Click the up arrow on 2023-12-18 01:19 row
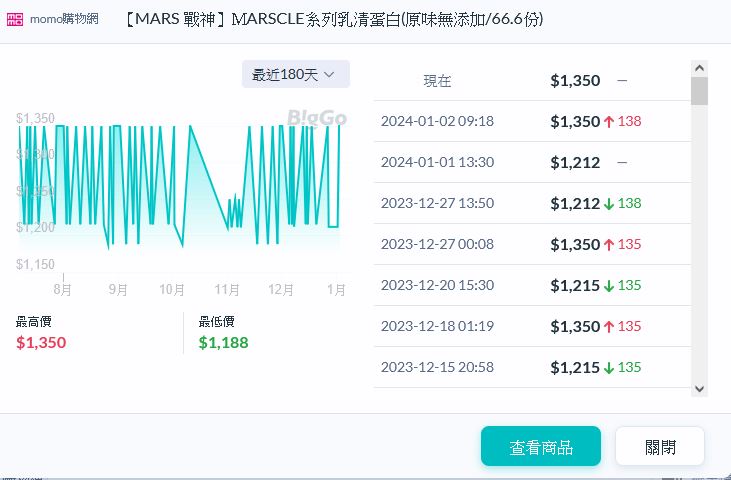Viewport: 731px width, 480px height. pos(609,326)
